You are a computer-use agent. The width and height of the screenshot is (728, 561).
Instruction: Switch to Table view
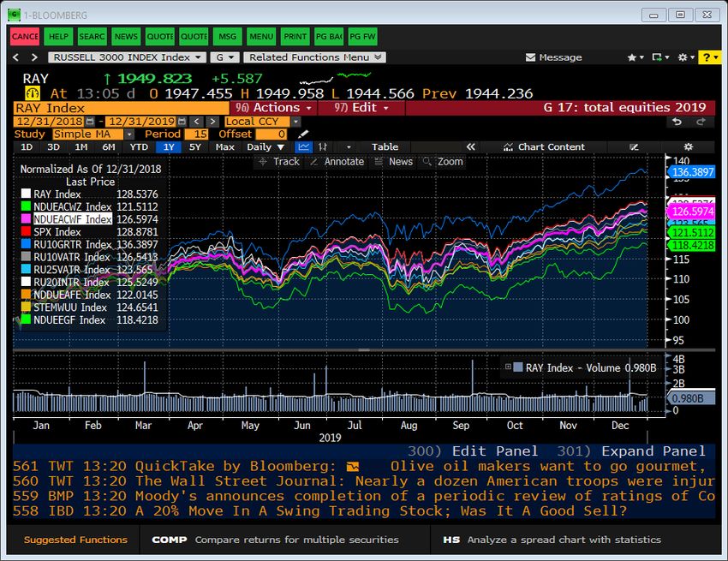385,147
